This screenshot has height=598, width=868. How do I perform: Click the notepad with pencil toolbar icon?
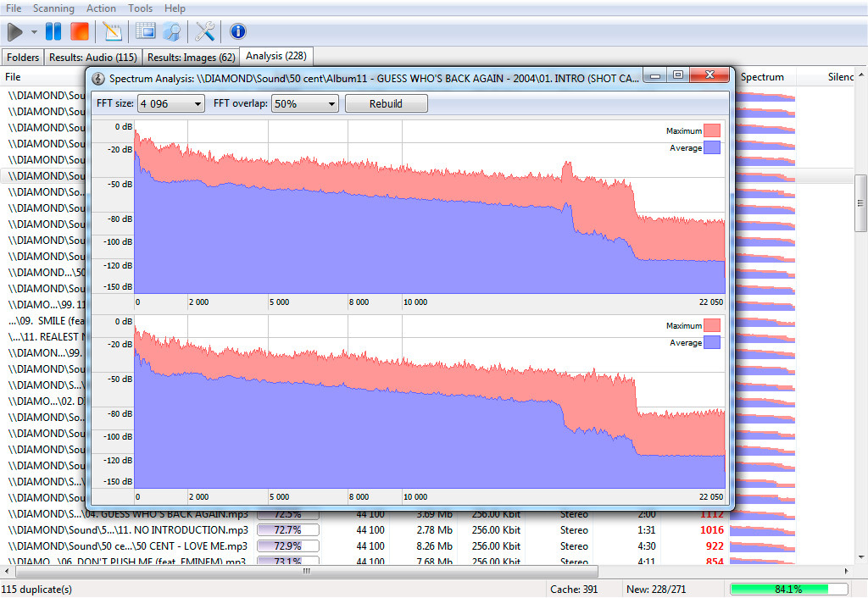(x=112, y=32)
